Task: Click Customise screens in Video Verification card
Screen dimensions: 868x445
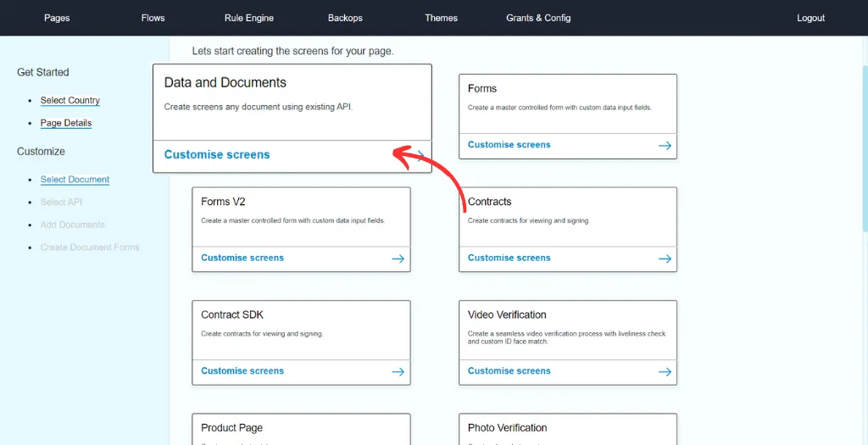Action: pos(509,371)
